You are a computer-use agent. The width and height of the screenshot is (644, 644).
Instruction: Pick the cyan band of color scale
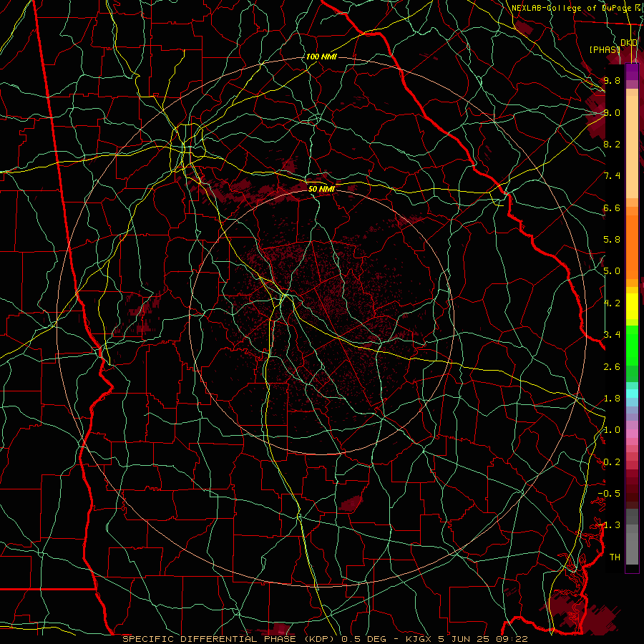click(x=632, y=394)
